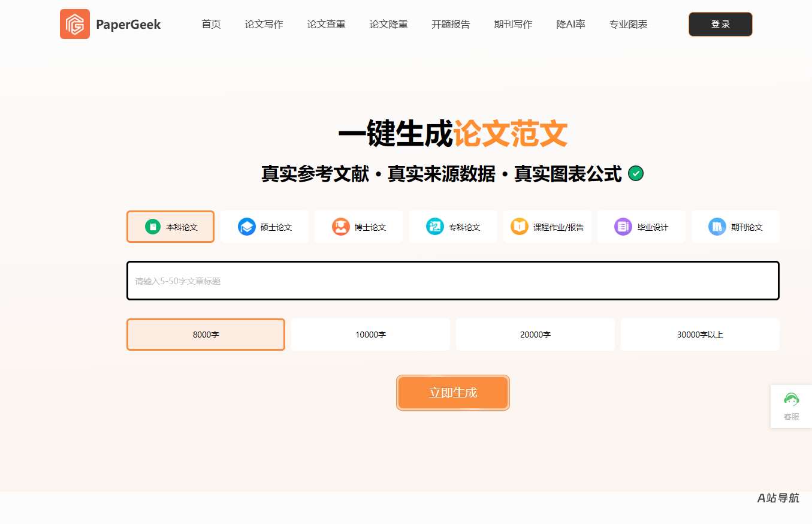
Task: Open the 期刊写作 nav item
Action: point(513,25)
